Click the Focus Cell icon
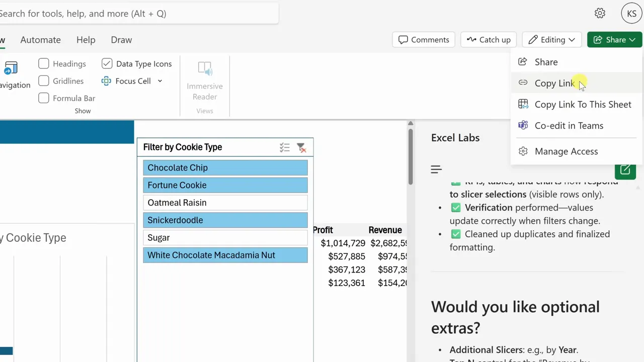The height and width of the screenshot is (362, 644). [106, 81]
